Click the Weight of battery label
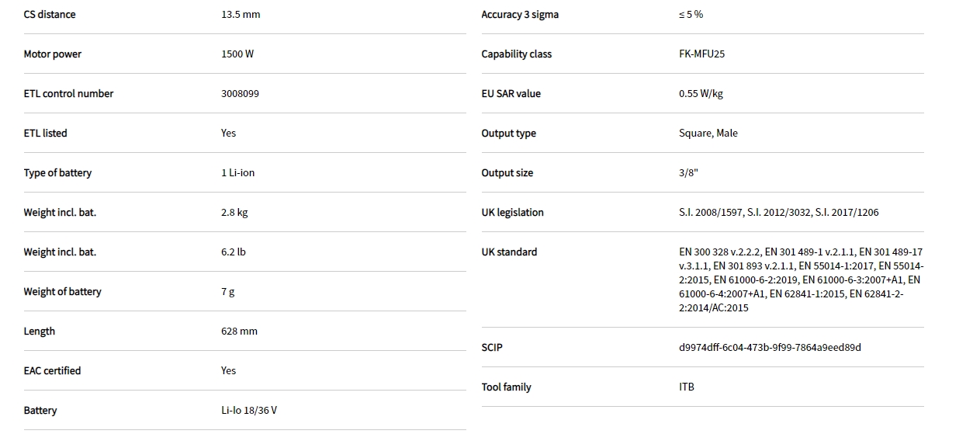This screenshot has height=434, width=980. (x=62, y=292)
